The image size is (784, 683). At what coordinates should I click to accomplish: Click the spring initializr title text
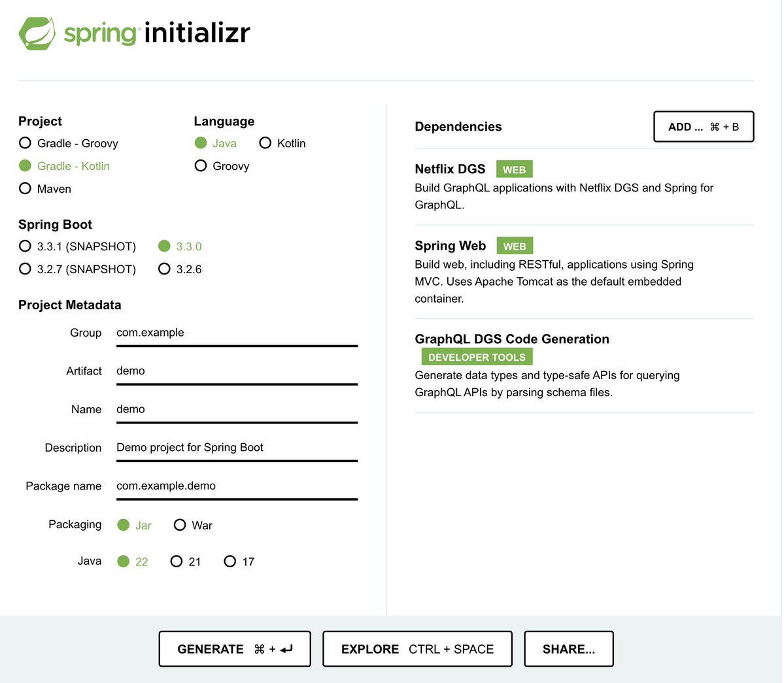click(157, 33)
